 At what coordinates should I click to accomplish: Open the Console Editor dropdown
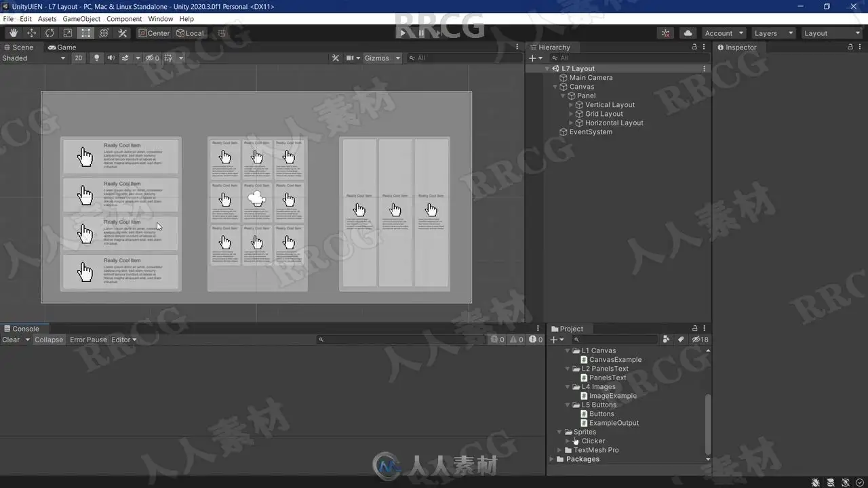coord(124,340)
